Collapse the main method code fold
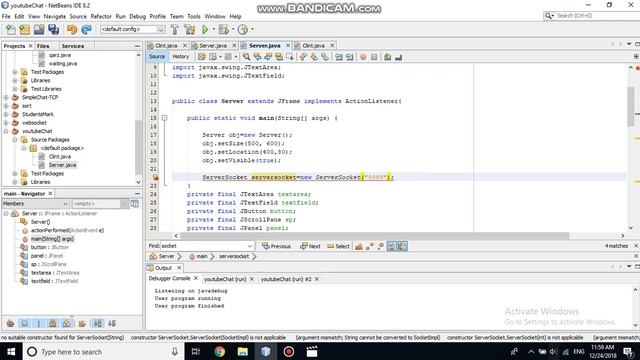640x360 pixels. pos(164,118)
